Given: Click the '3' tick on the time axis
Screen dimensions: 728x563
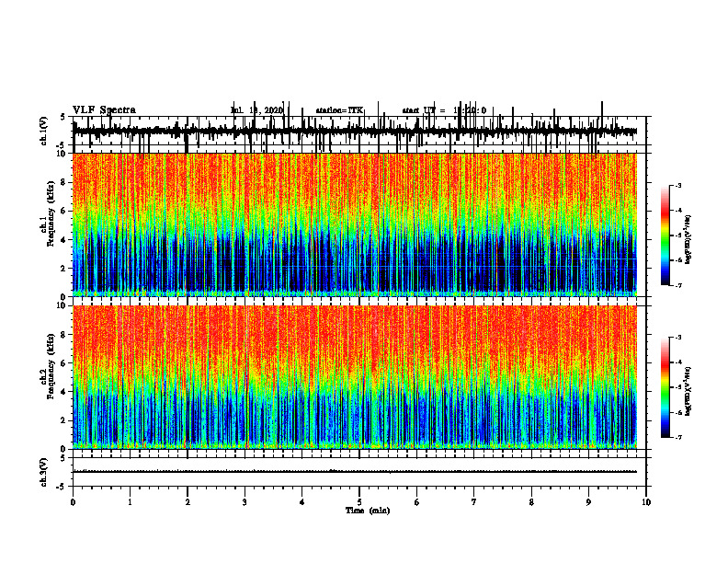Looking at the screenshot, I should click(x=245, y=502).
